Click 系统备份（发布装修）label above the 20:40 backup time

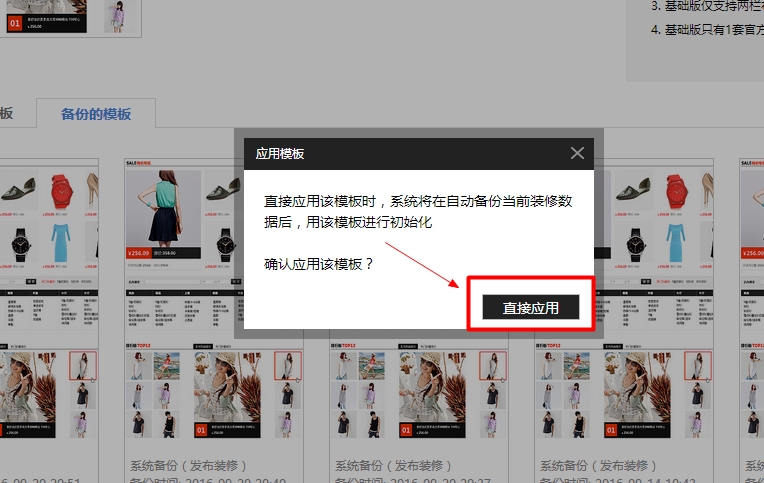188,465
